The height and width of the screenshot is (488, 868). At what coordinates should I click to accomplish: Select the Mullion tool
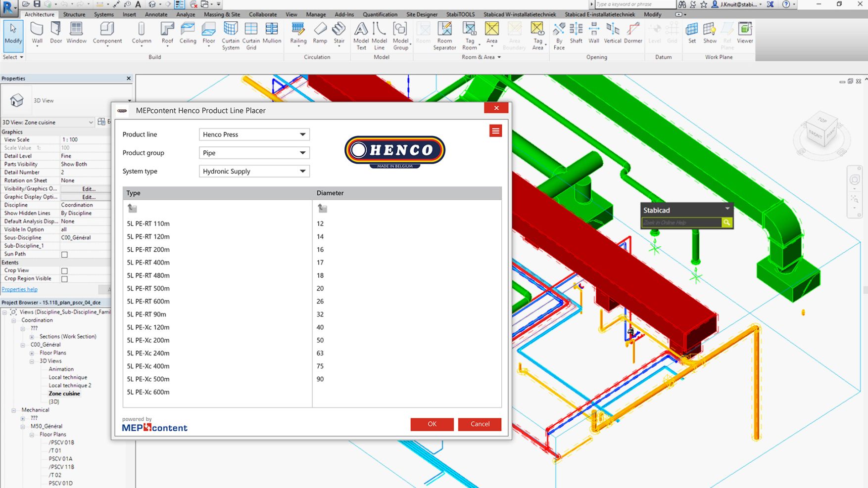tap(272, 34)
